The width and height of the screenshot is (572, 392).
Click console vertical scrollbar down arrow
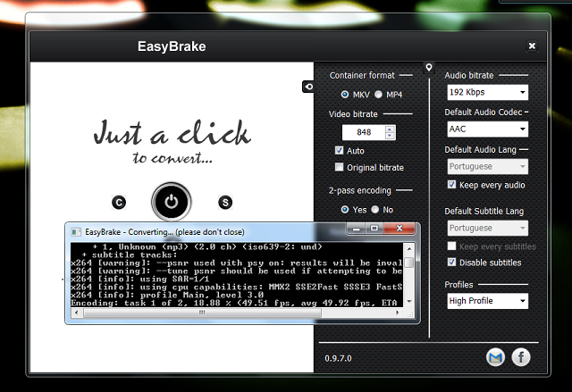pyautogui.click(x=409, y=301)
